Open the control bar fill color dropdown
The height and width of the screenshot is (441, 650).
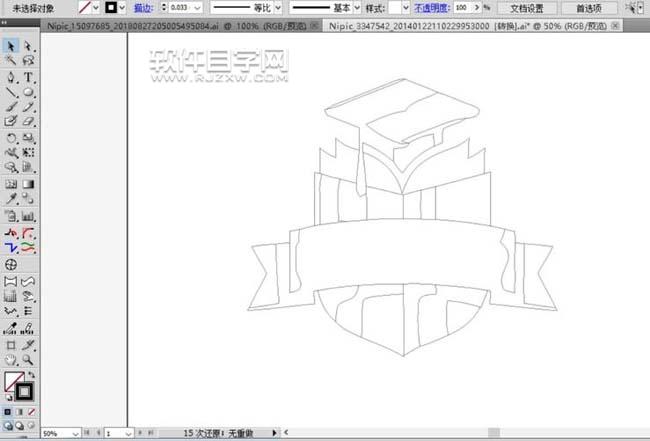click(x=96, y=7)
